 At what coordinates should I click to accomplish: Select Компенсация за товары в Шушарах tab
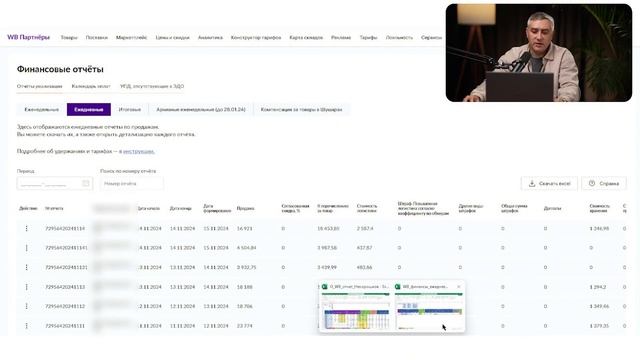click(x=301, y=109)
